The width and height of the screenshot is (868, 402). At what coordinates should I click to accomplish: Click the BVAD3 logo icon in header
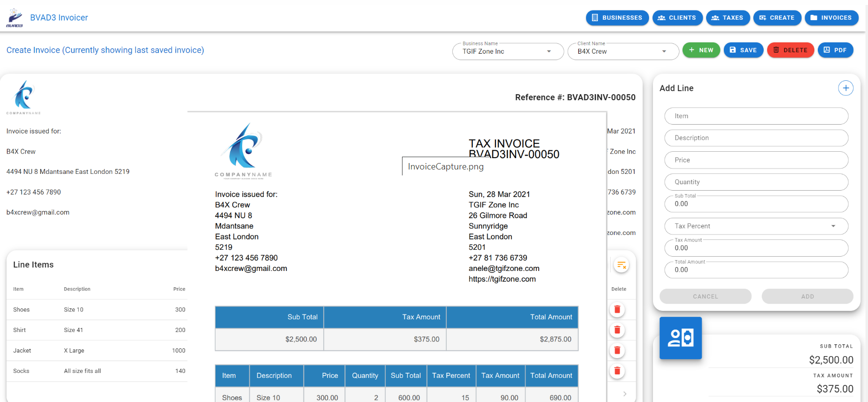15,18
